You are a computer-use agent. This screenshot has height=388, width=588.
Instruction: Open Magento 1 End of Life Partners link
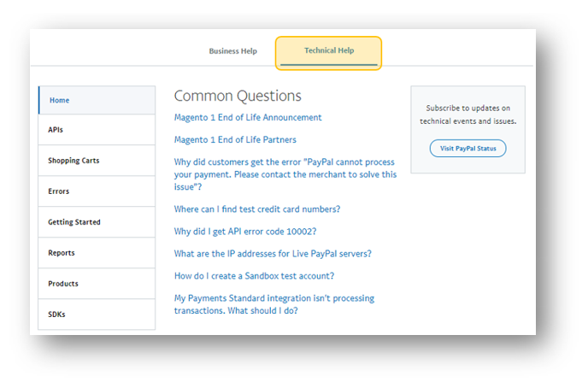tap(235, 139)
